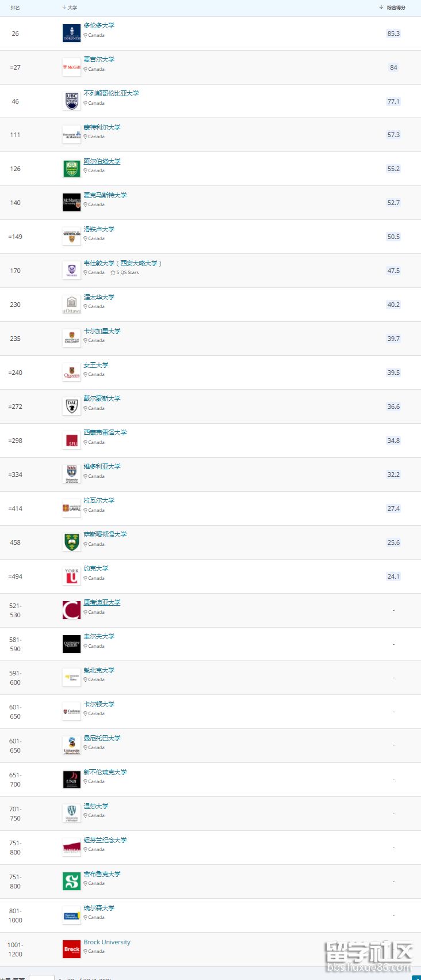421x980 pixels.
Task: Click the McGill University logo
Action: click(71, 67)
